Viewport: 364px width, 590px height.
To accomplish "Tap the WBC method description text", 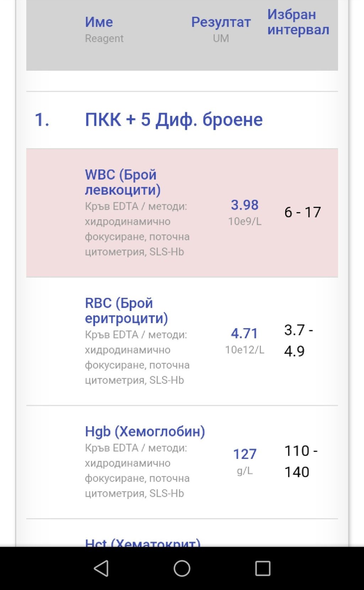I will [x=137, y=229].
